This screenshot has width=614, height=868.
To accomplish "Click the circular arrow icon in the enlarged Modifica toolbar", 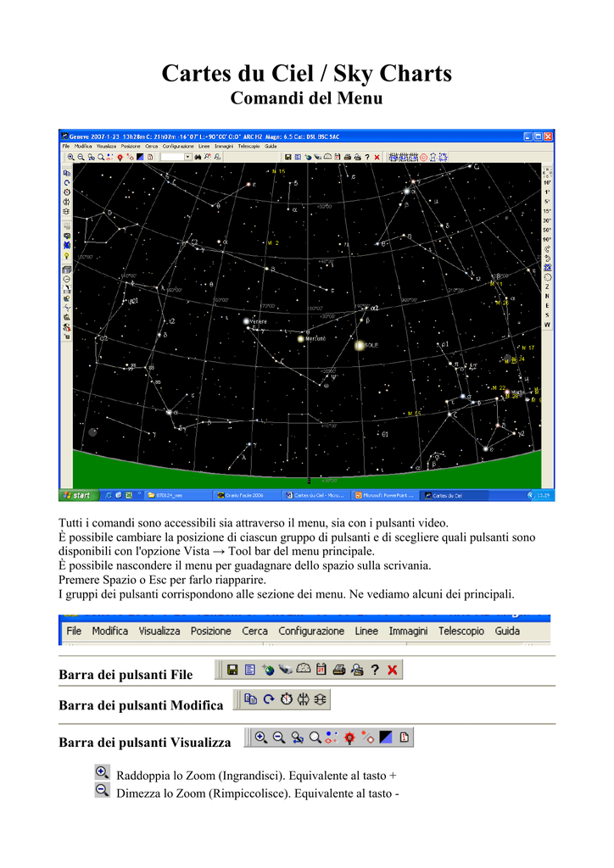I will pyautogui.click(x=269, y=699).
